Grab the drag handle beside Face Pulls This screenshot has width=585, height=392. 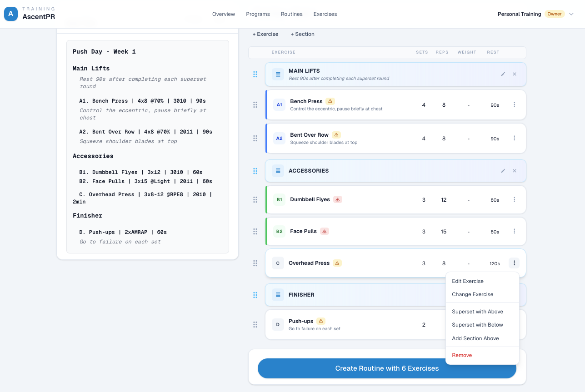tap(255, 231)
